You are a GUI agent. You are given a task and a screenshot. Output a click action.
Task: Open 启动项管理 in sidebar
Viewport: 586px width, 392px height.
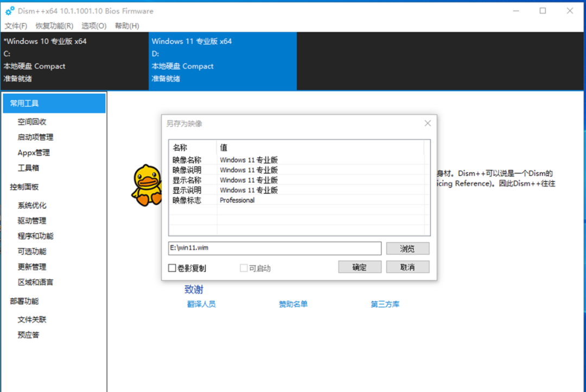click(35, 137)
